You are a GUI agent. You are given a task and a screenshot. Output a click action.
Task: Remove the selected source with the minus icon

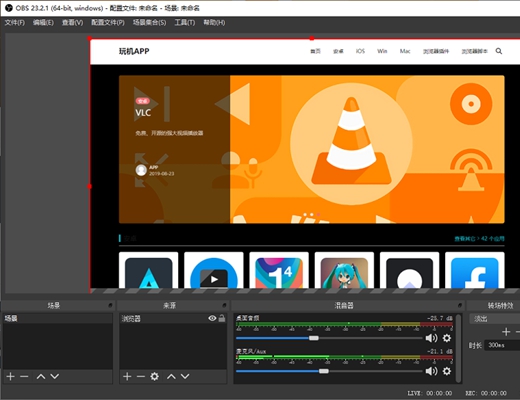pyautogui.click(x=141, y=377)
